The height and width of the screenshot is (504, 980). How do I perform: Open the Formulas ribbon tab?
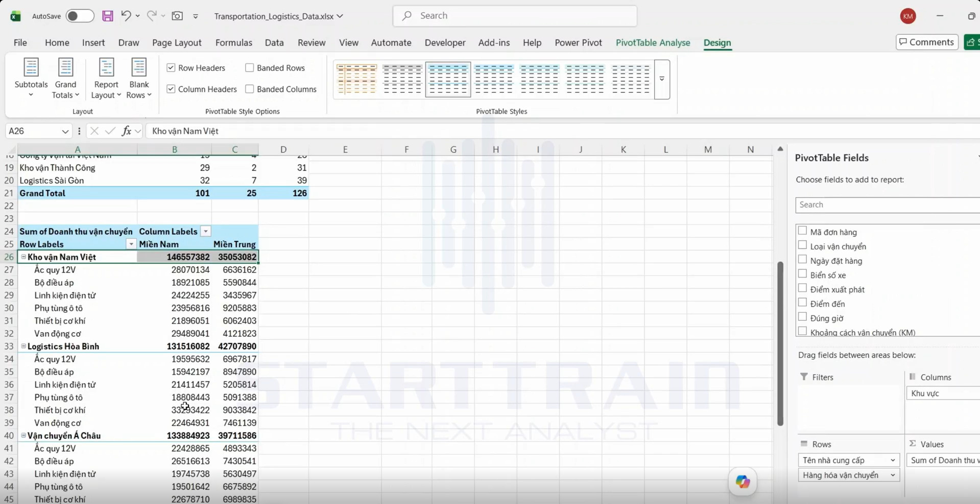(233, 43)
